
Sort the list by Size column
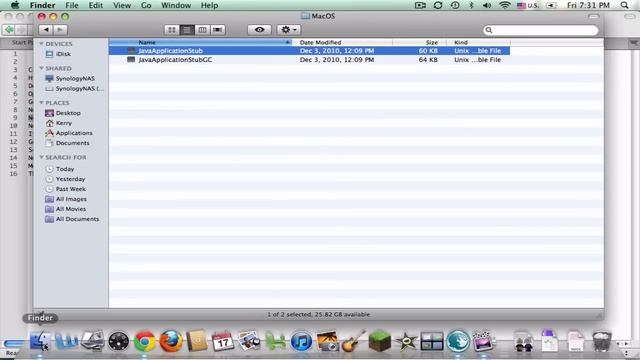419,42
